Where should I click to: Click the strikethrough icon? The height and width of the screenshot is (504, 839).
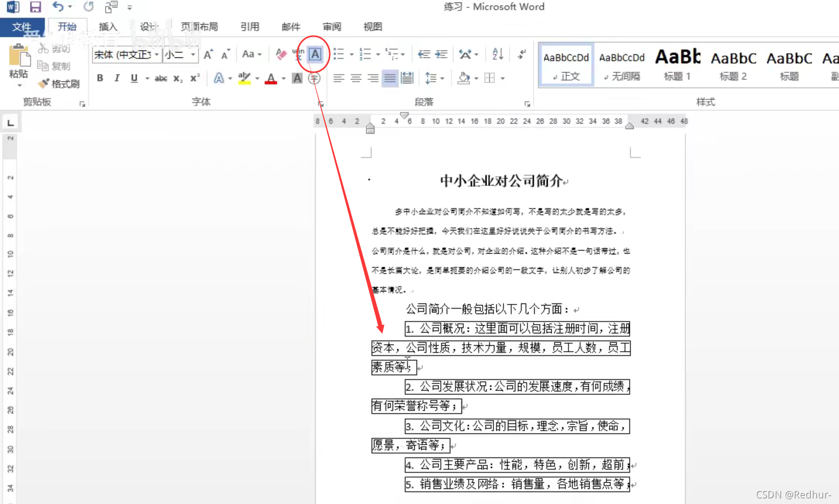click(x=160, y=78)
